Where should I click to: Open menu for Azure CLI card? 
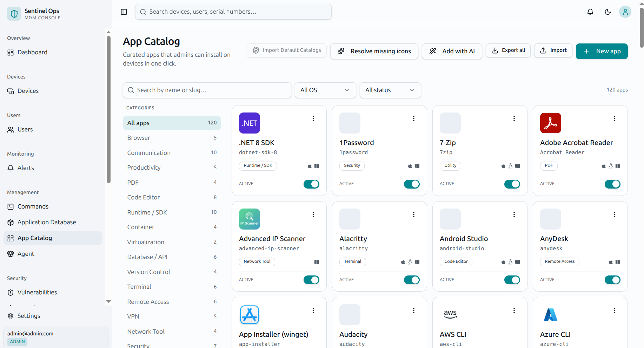(x=615, y=311)
